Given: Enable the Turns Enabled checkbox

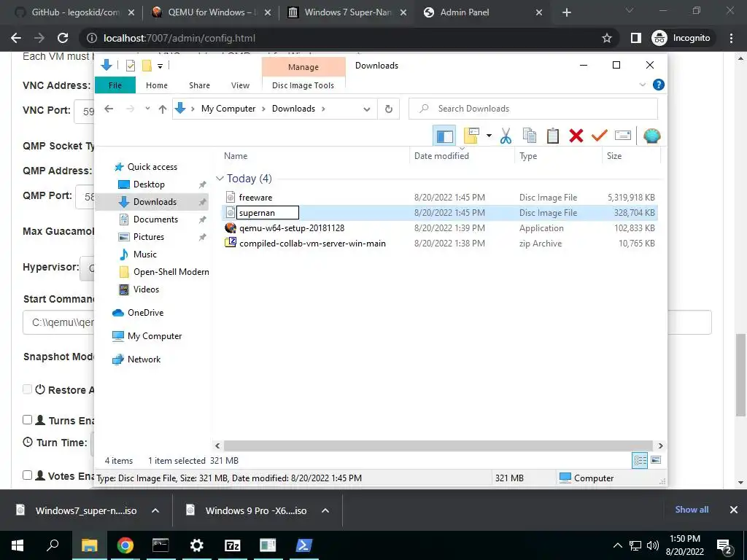Looking at the screenshot, I should 28,419.
